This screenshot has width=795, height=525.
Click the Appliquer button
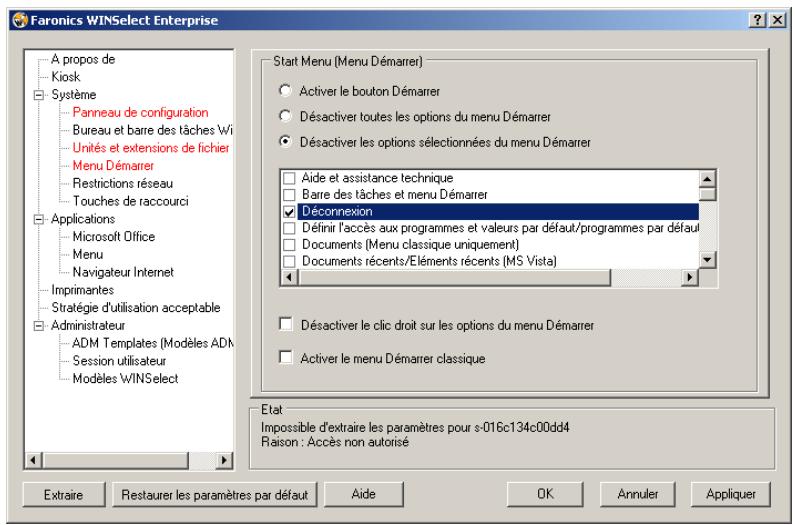click(731, 495)
